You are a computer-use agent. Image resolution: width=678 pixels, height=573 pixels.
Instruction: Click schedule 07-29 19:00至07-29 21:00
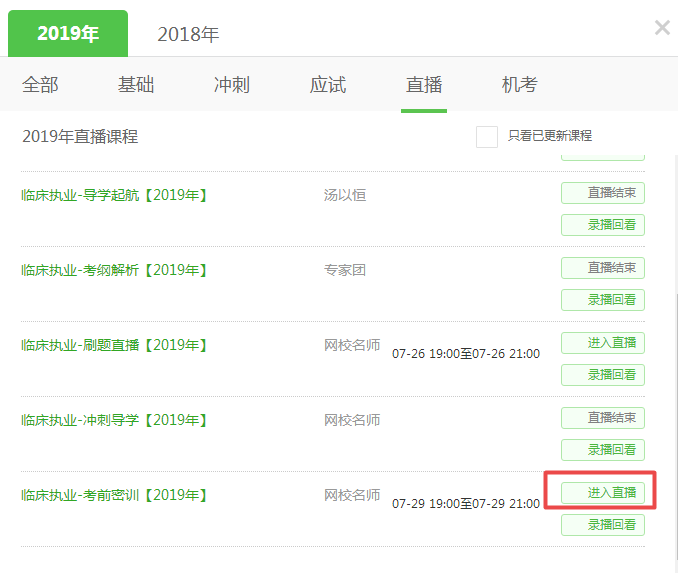click(466, 504)
